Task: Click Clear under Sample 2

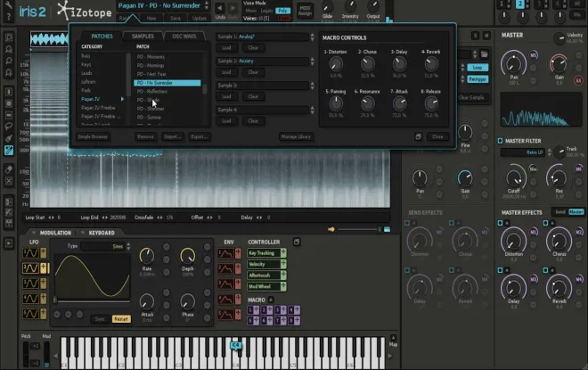Action: tap(253, 72)
